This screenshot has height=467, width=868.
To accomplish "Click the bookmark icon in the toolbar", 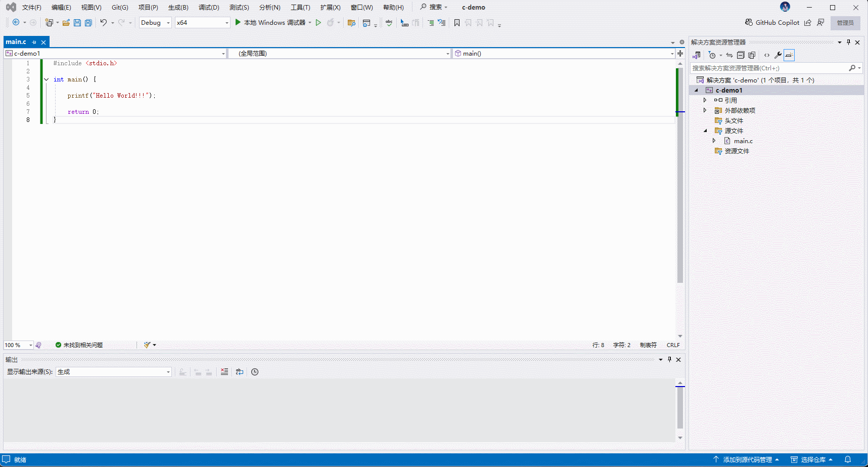I will click(457, 23).
